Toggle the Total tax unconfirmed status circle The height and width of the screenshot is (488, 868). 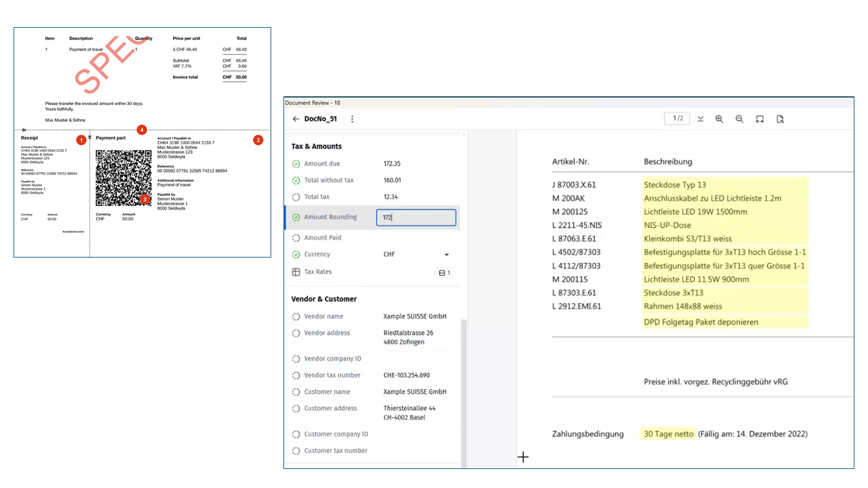(296, 197)
